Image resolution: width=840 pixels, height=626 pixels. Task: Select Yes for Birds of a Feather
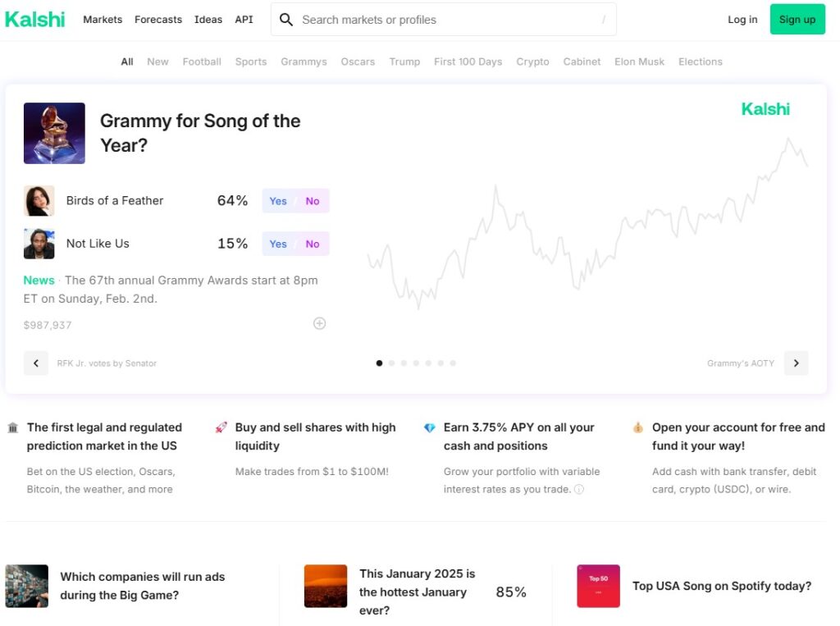[278, 200]
